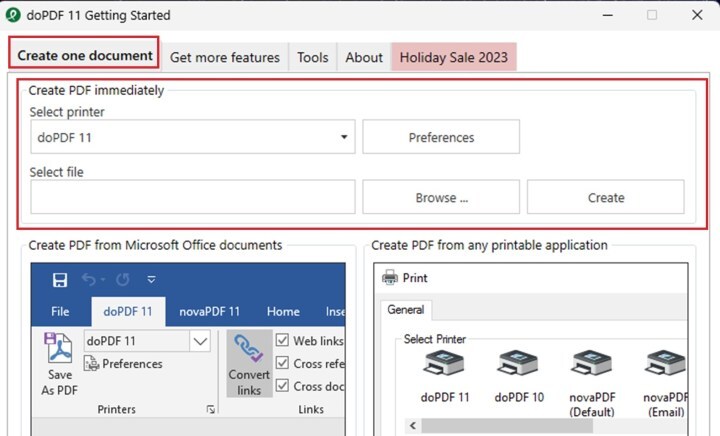Minimize the doPDF Getting Started window
The height and width of the screenshot is (436, 720).
pyautogui.click(x=608, y=15)
